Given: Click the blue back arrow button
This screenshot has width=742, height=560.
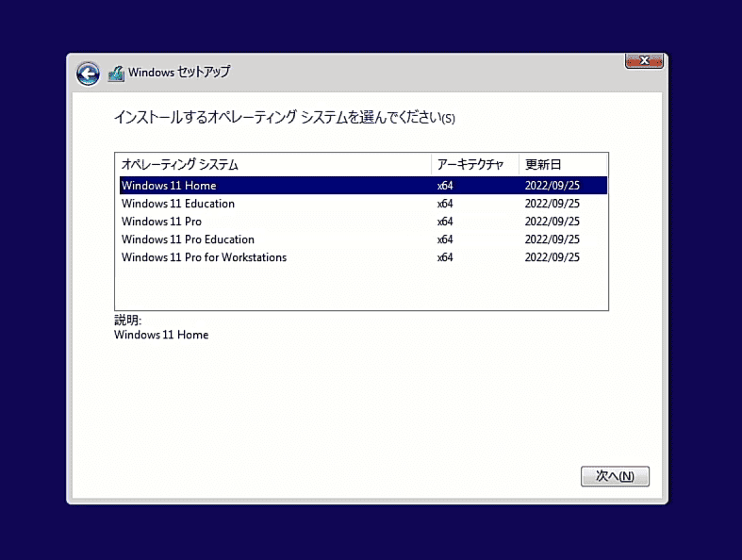Looking at the screenshot, I should click(88, 74).
